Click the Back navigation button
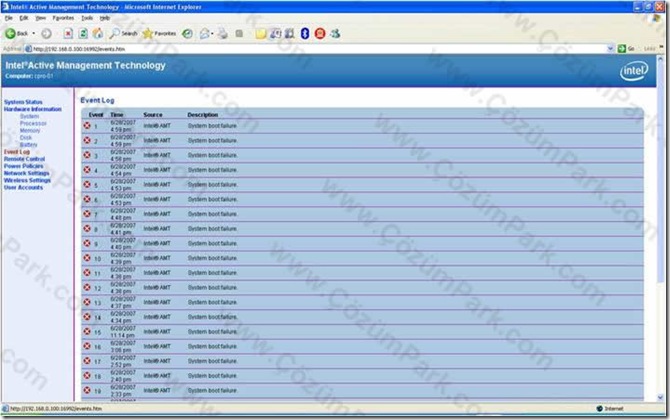670x420 pixels. click(16, 33)
